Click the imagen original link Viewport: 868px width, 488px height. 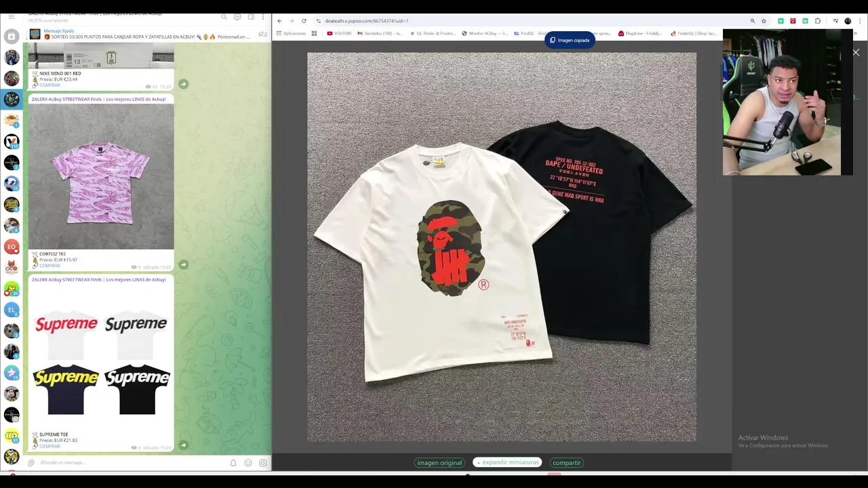tap(439, 463)
